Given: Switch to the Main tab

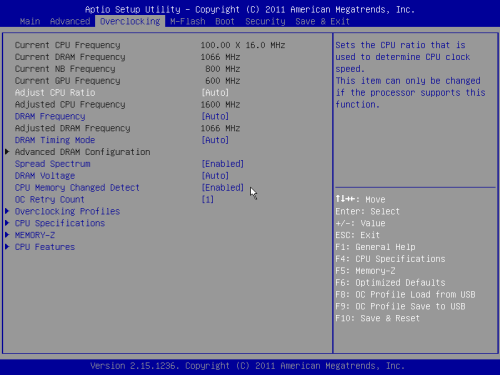Looking at the screenshot, I should coord(30,21).
